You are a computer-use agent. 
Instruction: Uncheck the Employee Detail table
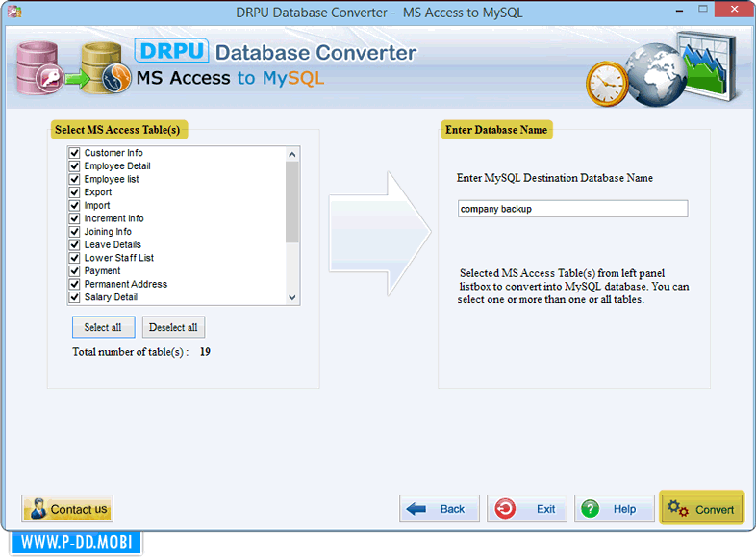pyautogui.click(x=74, y=165)
